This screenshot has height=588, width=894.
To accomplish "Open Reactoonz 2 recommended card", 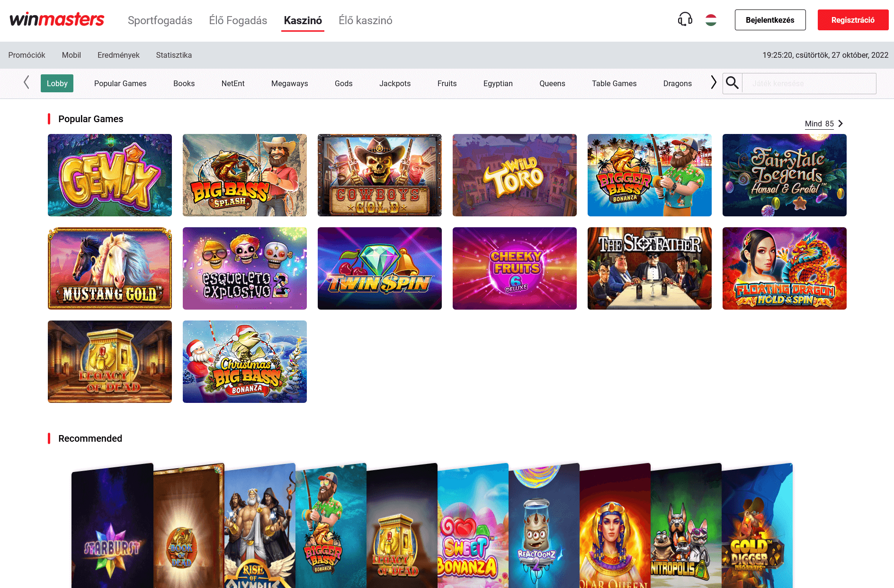I will (x=544, y=526).
